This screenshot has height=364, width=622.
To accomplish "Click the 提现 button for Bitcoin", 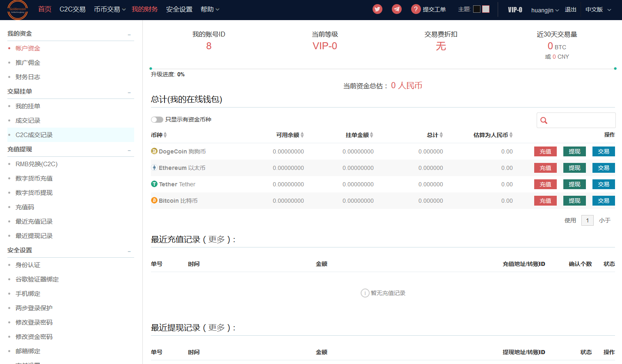I will click(x=574, y=201).
